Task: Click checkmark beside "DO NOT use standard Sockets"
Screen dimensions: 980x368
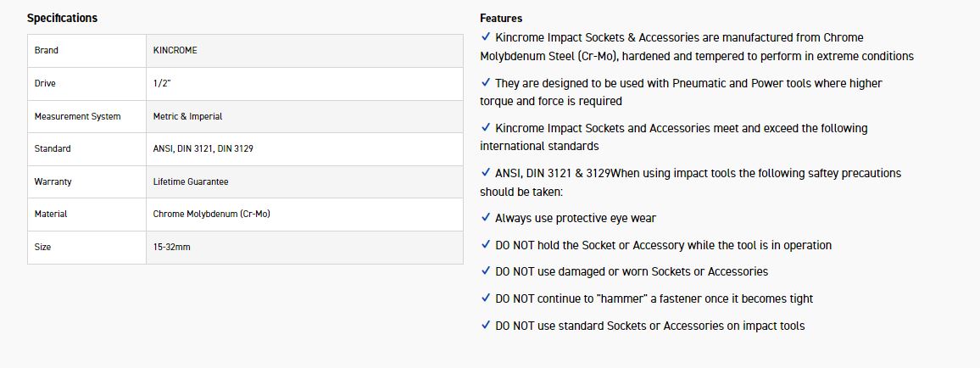Action: [486, 326]
